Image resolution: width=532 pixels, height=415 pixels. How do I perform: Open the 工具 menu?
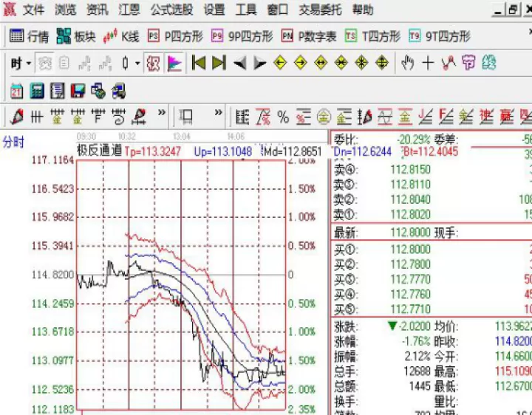pos(246,10)
